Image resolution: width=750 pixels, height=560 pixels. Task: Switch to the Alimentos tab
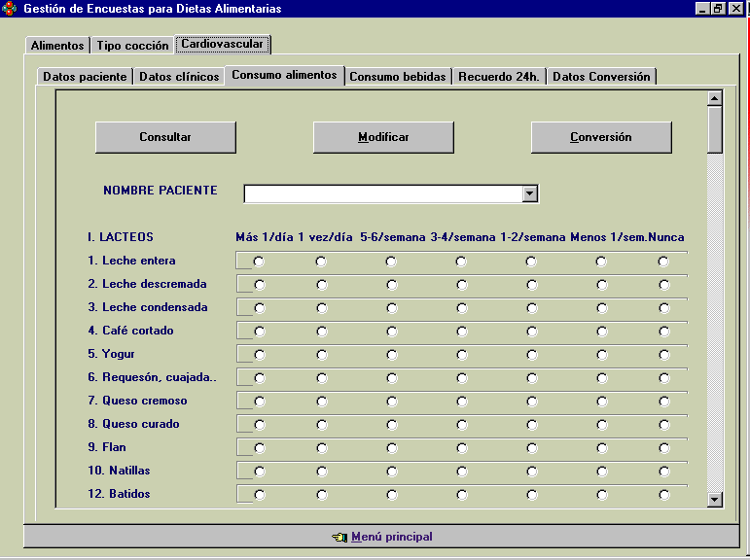pos(57,46)
